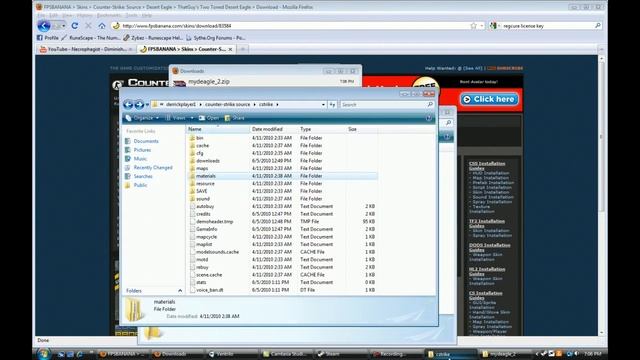
Task: Expand the address bar history dropdown
Action: (x=323, y=104)
